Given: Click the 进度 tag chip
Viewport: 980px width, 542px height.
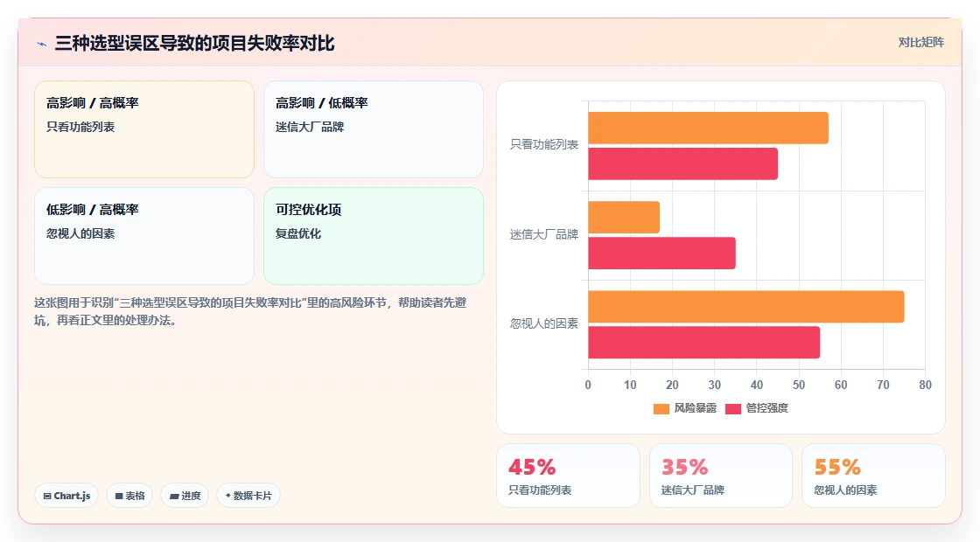Looking at the screenshot, I should tap(185, 496).
